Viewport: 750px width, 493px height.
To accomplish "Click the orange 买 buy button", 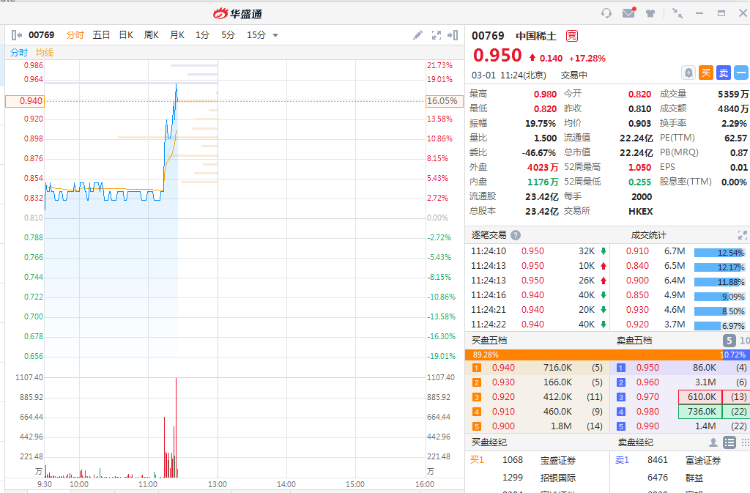I will (706, 73).
